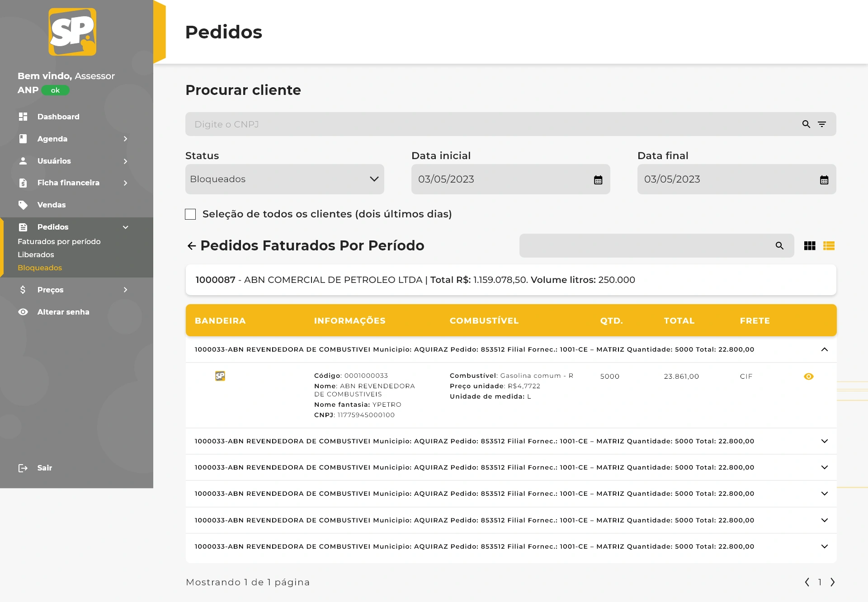Screen dimensions: 868x602
Task: Collapse the first expanded order row
Action: (824, 349)
